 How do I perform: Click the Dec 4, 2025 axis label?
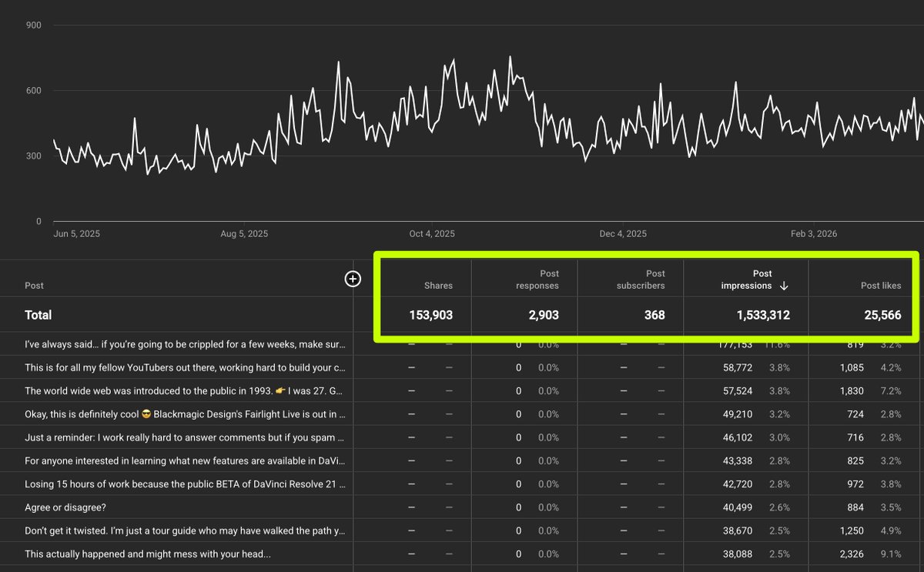click(x=623, y=233)
